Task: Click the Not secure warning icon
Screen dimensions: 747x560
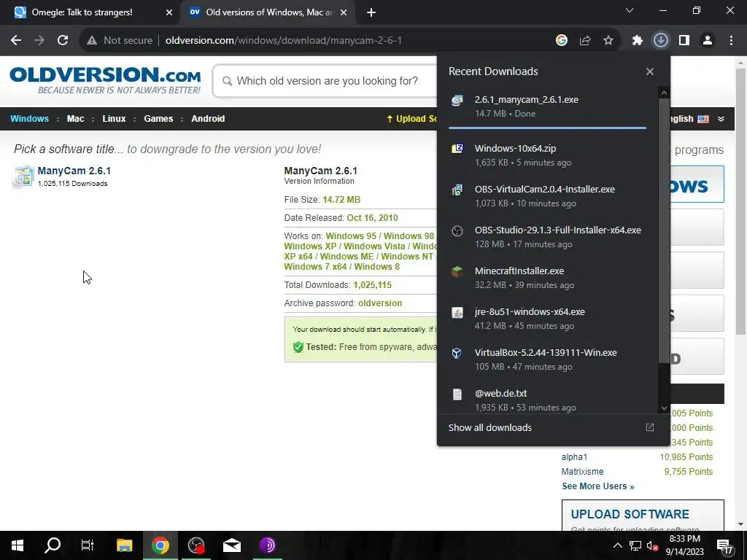Action: point(92,41)
